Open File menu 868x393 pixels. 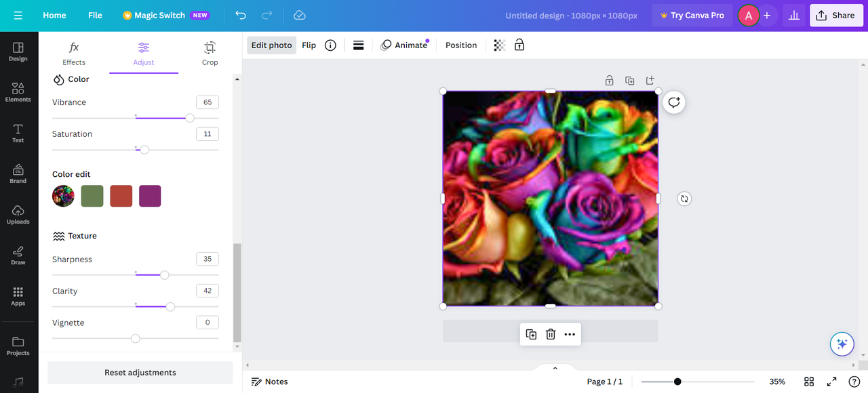click(95, 15)
